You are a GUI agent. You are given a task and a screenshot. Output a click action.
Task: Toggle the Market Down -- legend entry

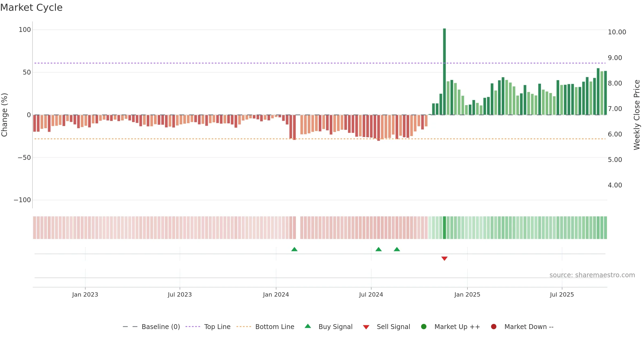(522, 327)
